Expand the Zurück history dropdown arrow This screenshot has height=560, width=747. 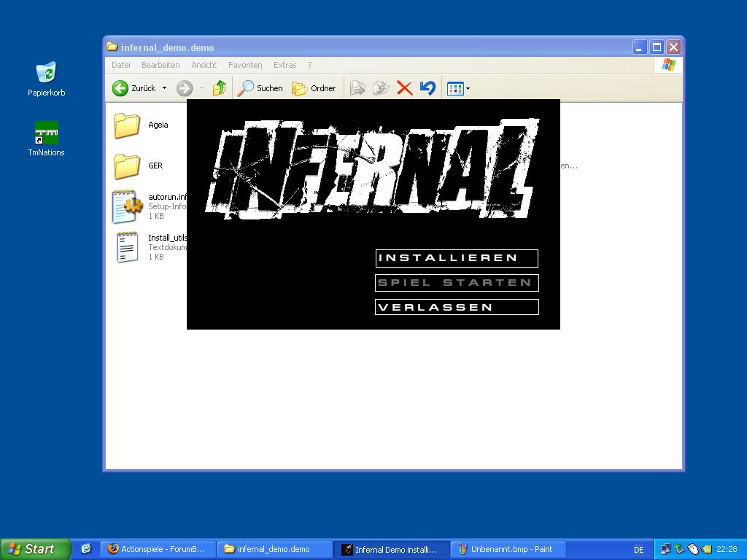point(164,88)
